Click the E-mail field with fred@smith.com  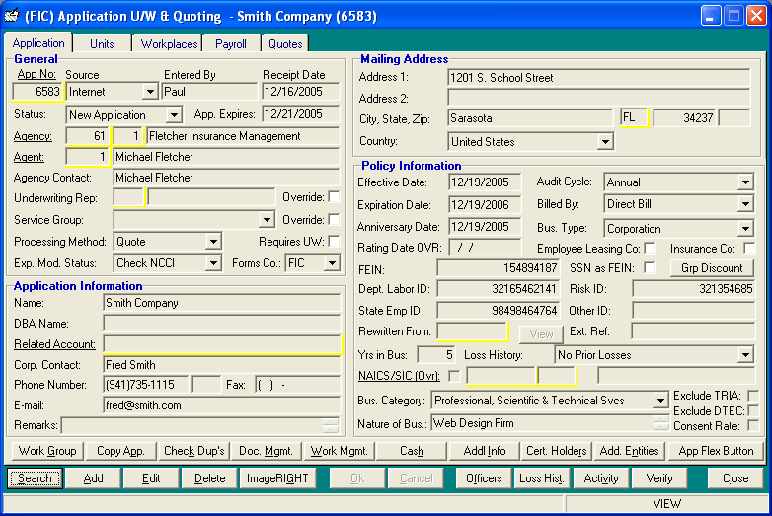point(222,405)
